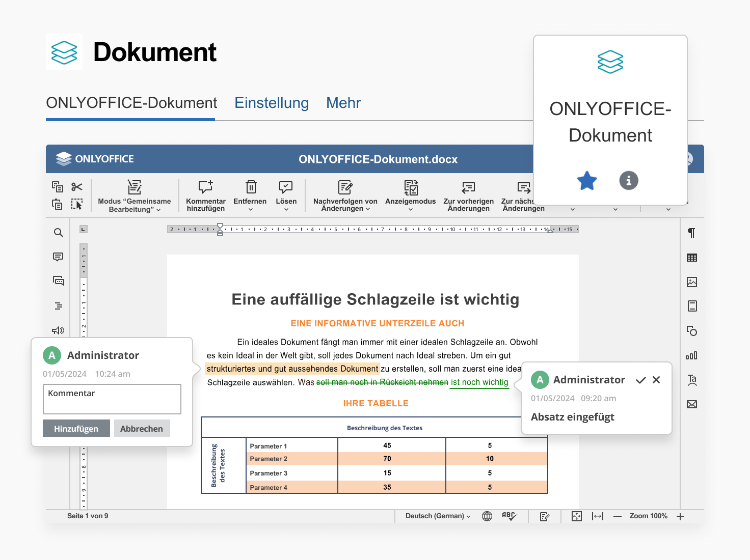Toggle the ABC spell checking icon
Screen dimensions: 750x560
coord(509,516)
